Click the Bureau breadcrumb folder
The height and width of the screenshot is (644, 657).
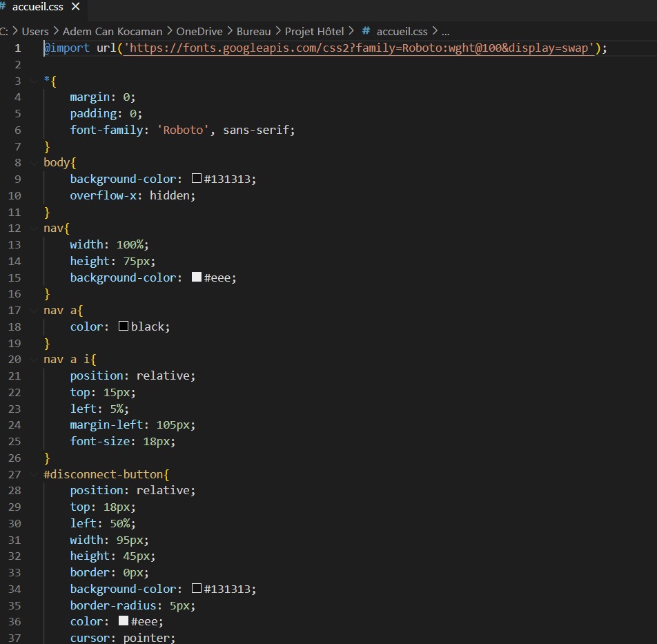254,31
